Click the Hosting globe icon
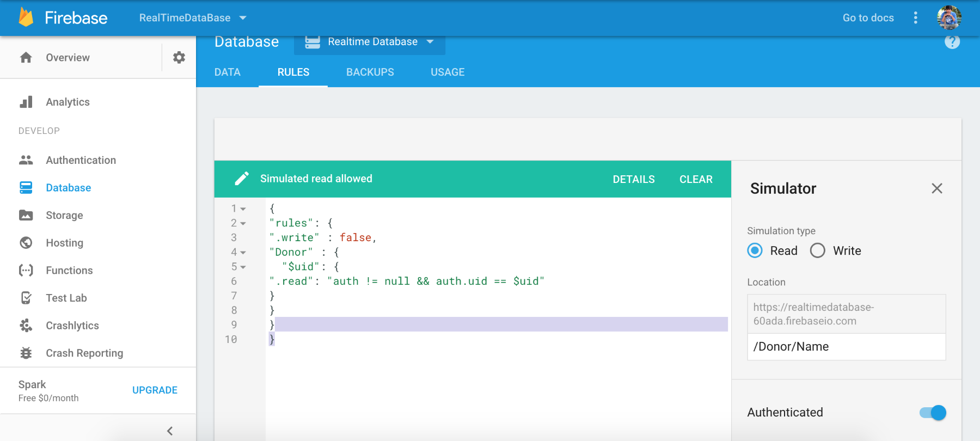The image size is (980, 441). (26, 243)
